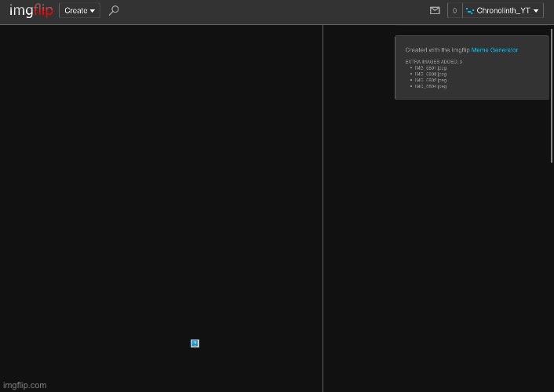Screen dimensions: 554x392
Task: Click the Chronolinth_YT username label
Action: [x=503, y=11]
